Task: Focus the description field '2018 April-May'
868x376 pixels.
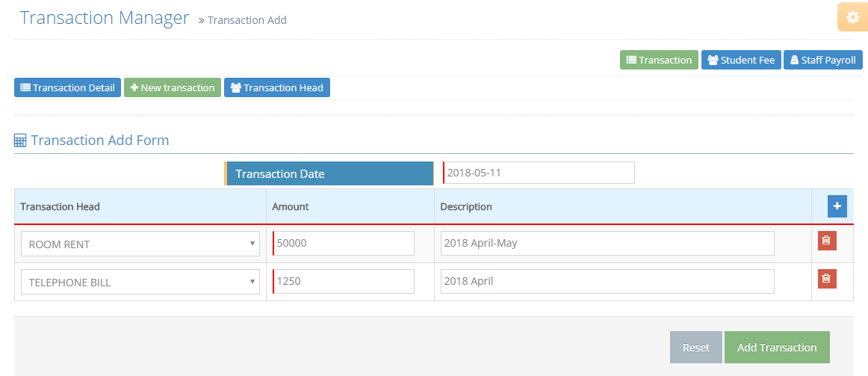Action: coord(607,244)
